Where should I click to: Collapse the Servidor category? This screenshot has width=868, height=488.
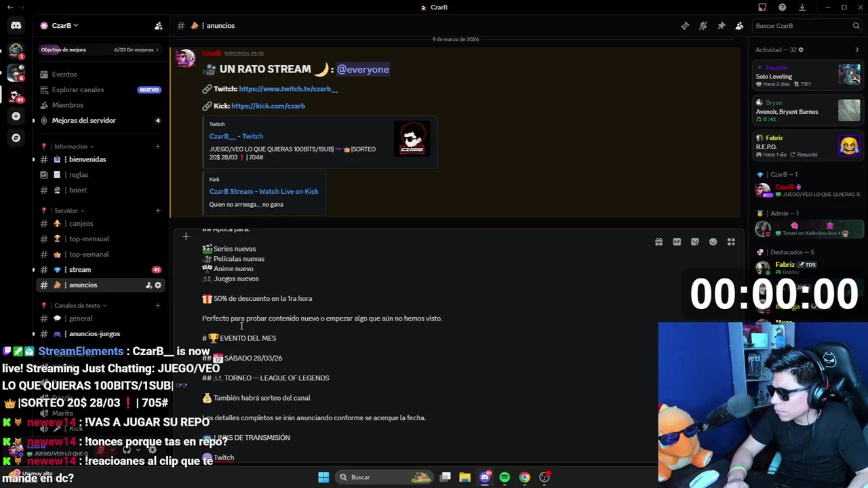[x=69, y=211]
